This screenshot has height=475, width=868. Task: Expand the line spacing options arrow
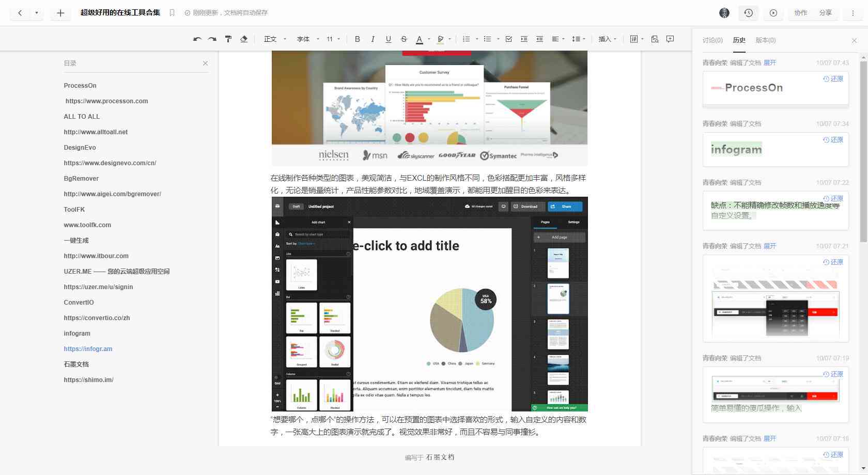click(584, 39)
